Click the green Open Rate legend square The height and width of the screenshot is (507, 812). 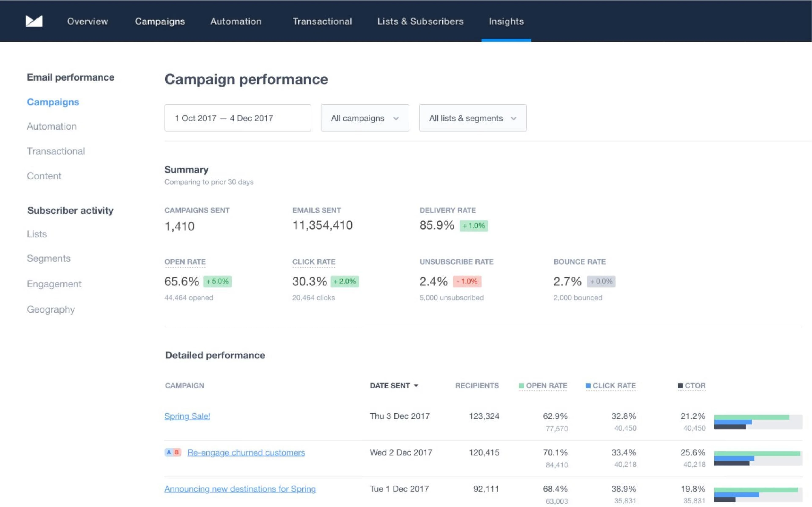pyautogui.click(x=521, y=386)
